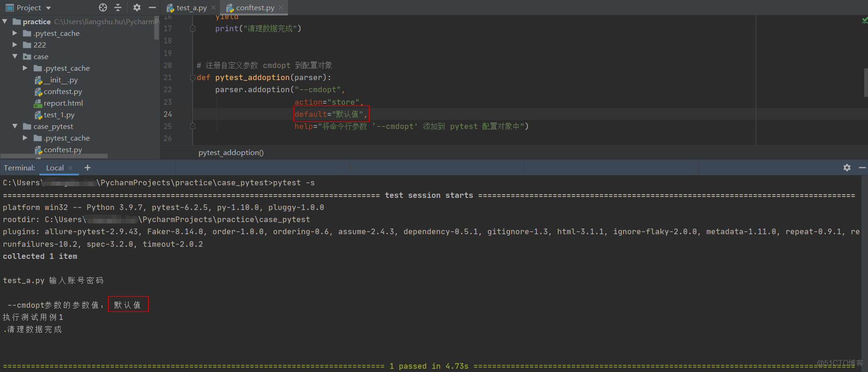Hide the Terminal tool window
The image size is (868, 372).
coord(862,168)
